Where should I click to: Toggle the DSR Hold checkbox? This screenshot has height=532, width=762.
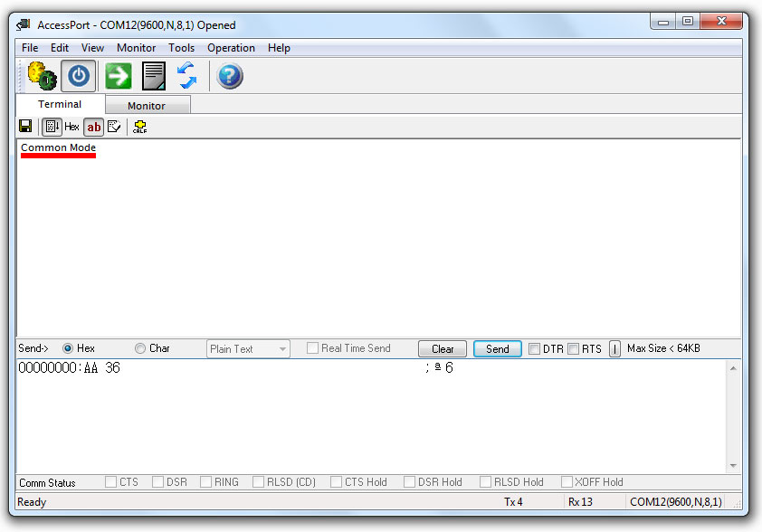click(409, 481)
